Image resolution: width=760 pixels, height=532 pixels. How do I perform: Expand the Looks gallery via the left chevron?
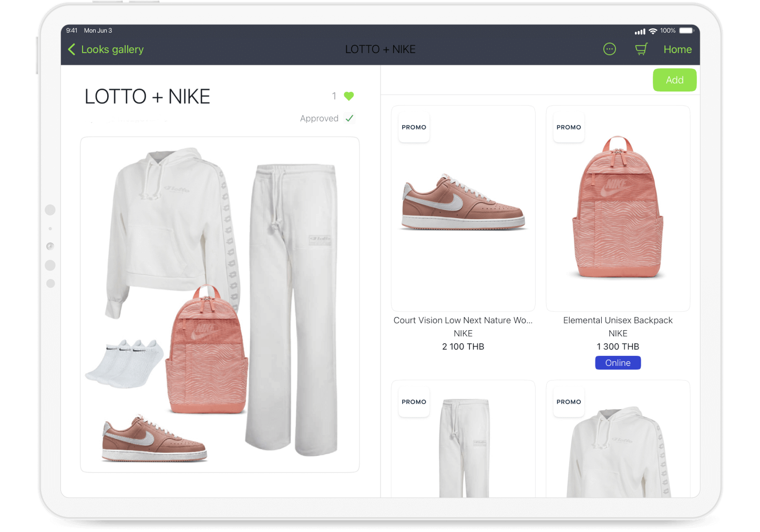point(71,49)
